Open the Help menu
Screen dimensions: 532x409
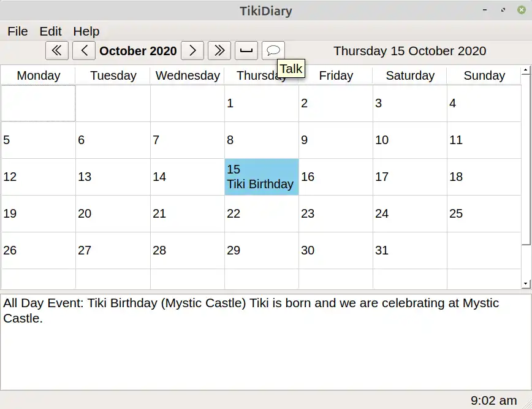pos(86,31)
